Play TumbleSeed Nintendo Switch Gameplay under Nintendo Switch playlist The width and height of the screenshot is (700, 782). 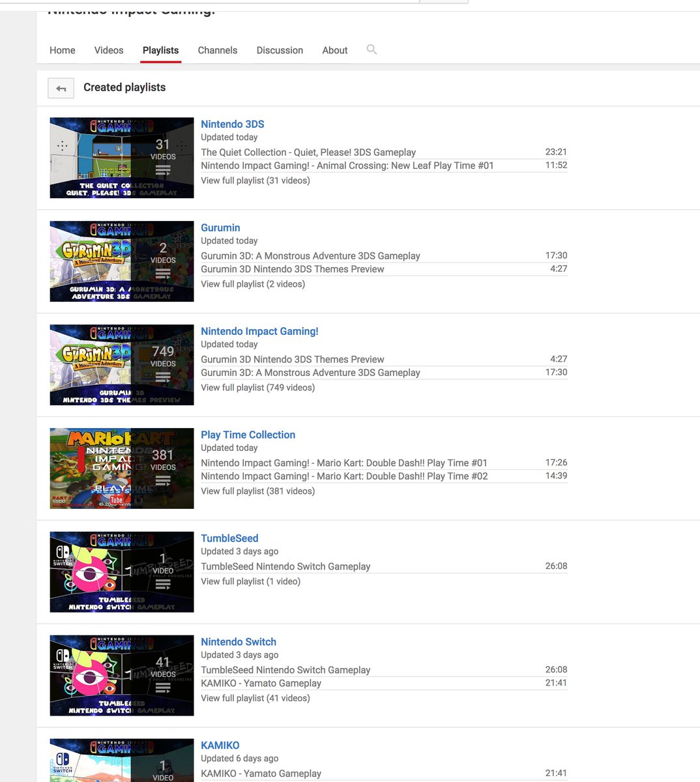285,671
